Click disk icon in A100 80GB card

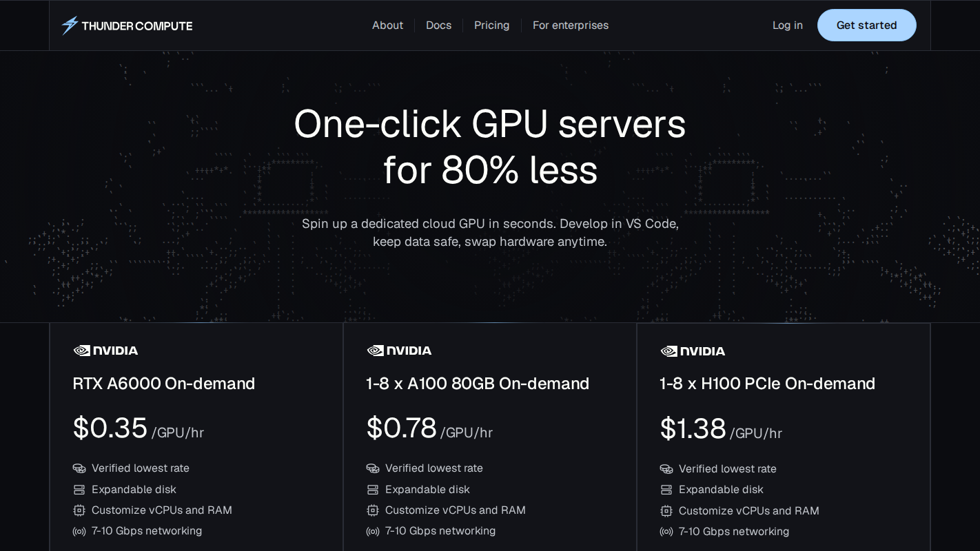coord(373,490)
